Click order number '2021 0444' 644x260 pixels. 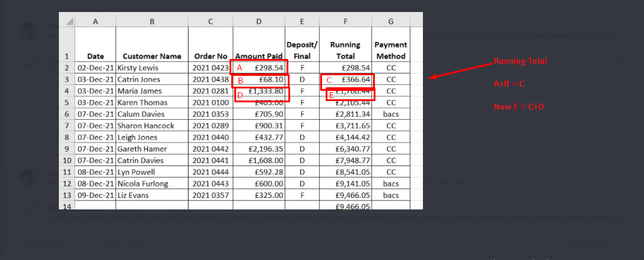[x=211, y=172]
